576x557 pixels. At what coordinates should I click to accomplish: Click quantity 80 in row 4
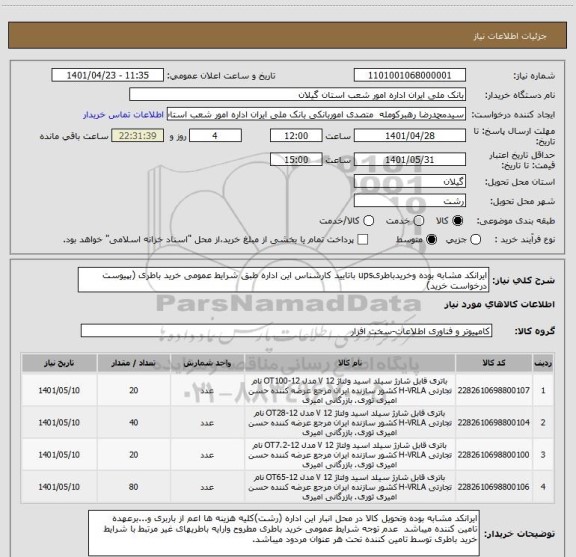pos(134,487)
